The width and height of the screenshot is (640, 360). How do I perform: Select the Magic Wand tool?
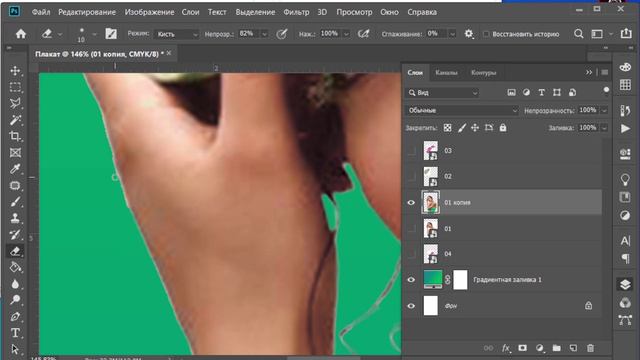click(x=15, y=120)
